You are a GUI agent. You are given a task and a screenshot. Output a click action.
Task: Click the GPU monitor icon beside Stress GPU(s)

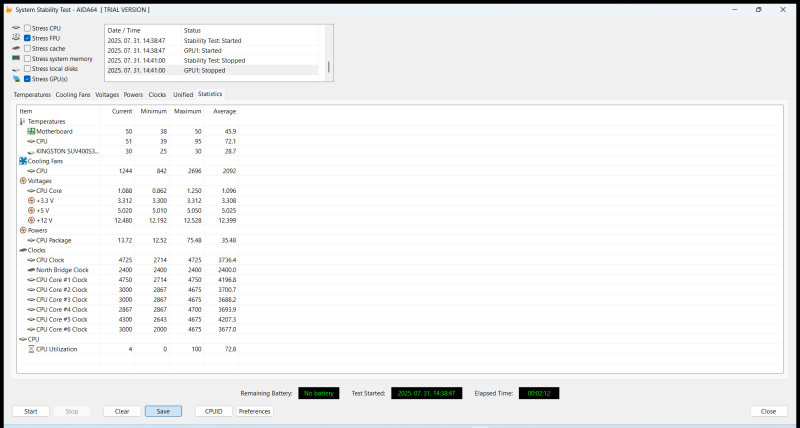point(16,79)
